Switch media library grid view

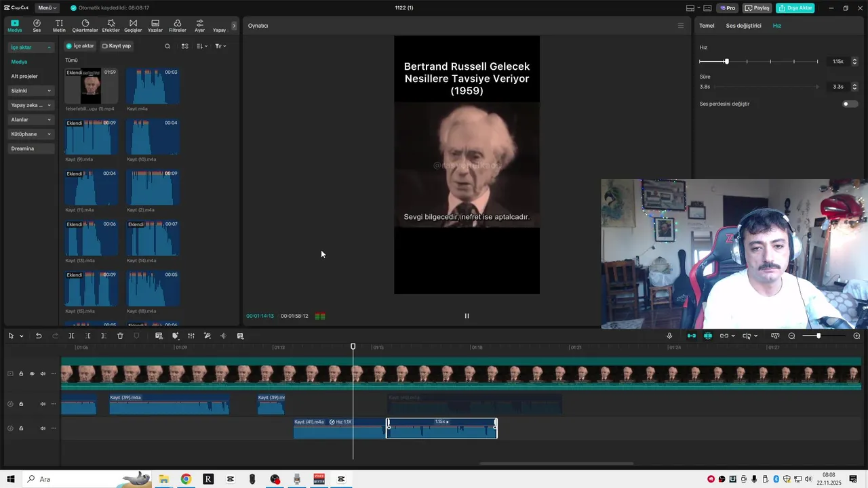[184, 46]
